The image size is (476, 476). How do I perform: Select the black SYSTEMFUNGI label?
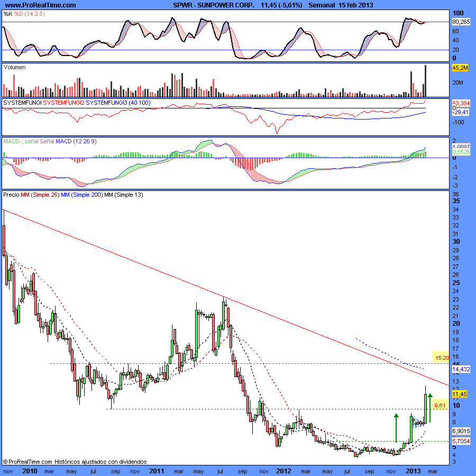pos(22,103)
